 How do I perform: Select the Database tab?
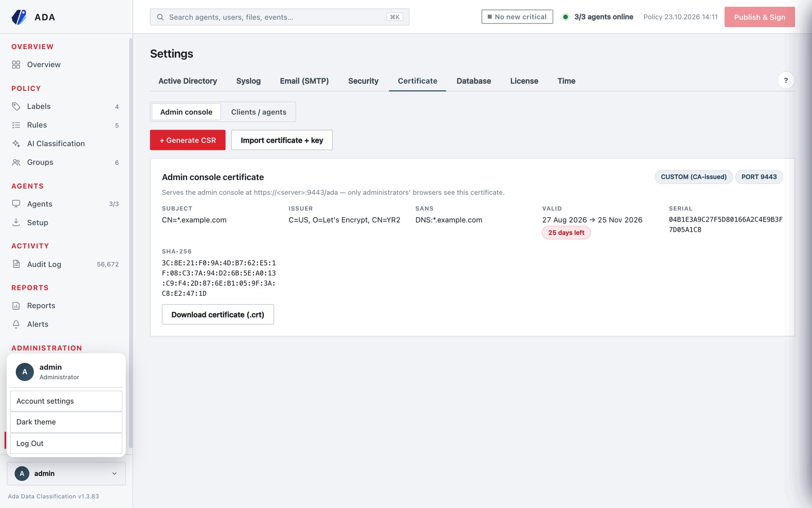[474, 81]
